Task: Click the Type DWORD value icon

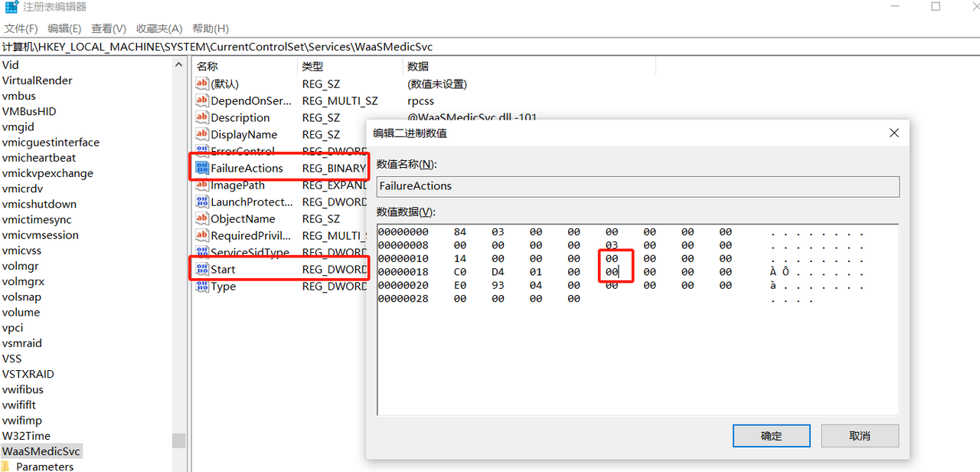Action: click(x=202, y=287)
